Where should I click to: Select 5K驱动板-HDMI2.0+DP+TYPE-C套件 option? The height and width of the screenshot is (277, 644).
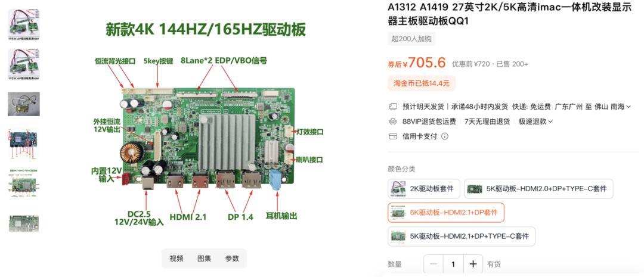539,189
